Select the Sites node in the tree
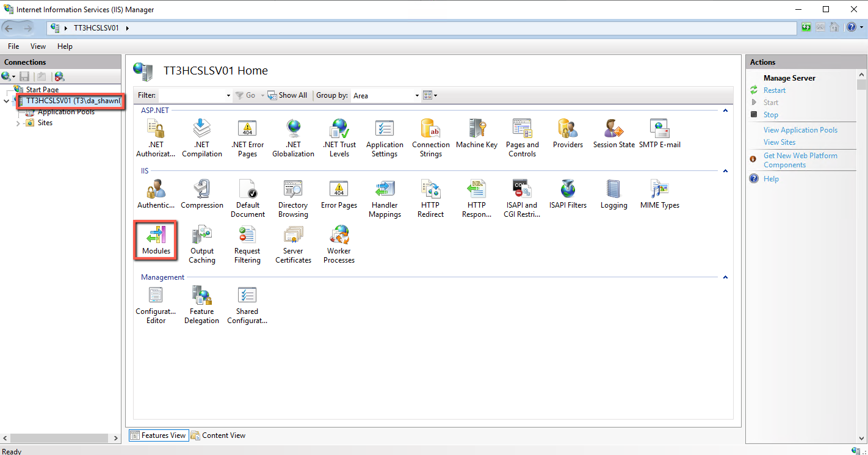868x455 pixels. pos(45,123)
